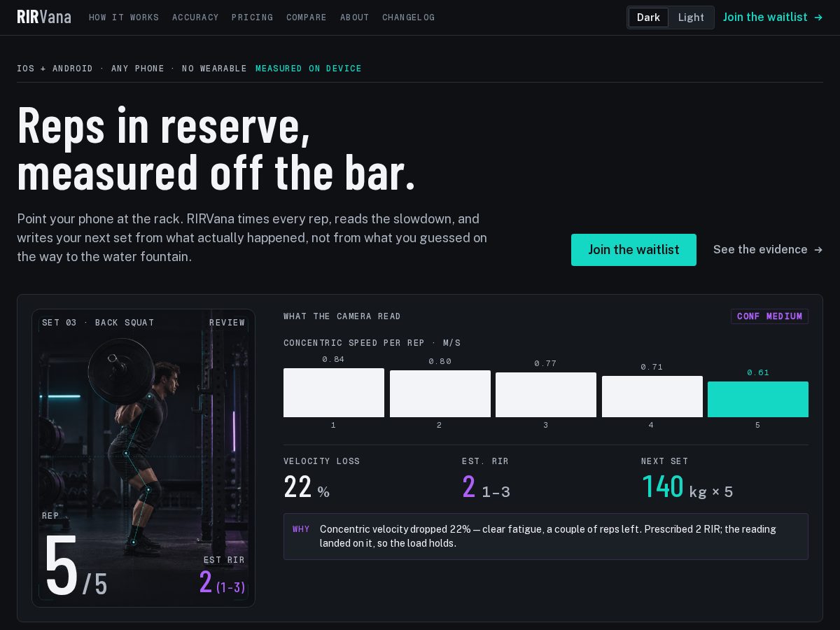Select the teal rep 5 speed bar
Screen dimensions: 840x630
(x=758, y=400)
